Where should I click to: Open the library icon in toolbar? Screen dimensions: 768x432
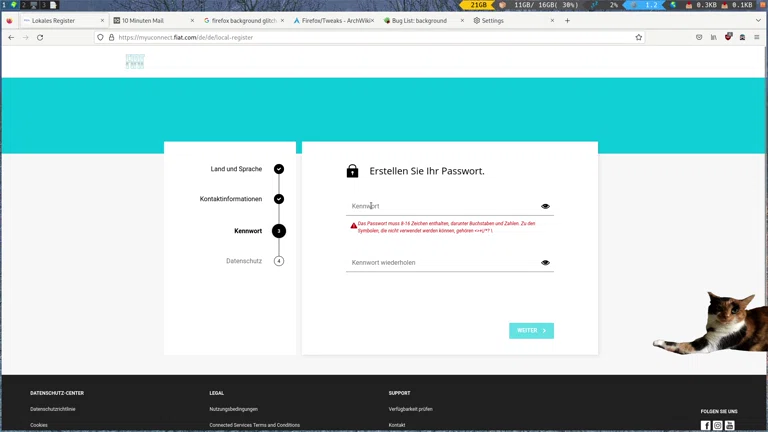714,37
